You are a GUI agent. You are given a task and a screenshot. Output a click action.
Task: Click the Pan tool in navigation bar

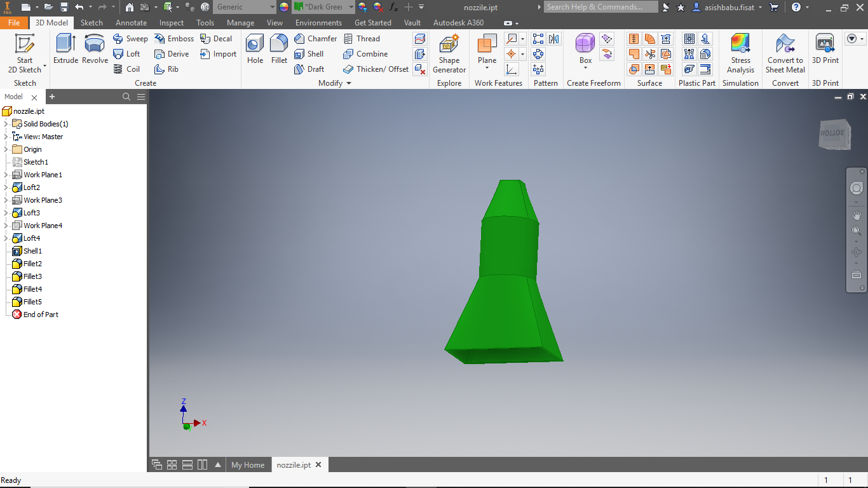(x=857, y=215)
